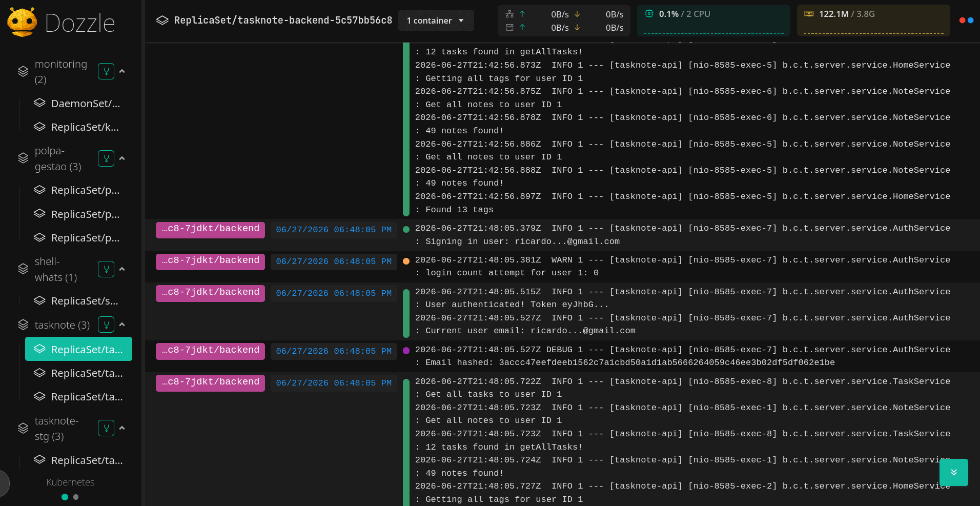The image size is (980, 506).
Task: Merge the tasknote (3) namespace logs
Action: [106, 325]
